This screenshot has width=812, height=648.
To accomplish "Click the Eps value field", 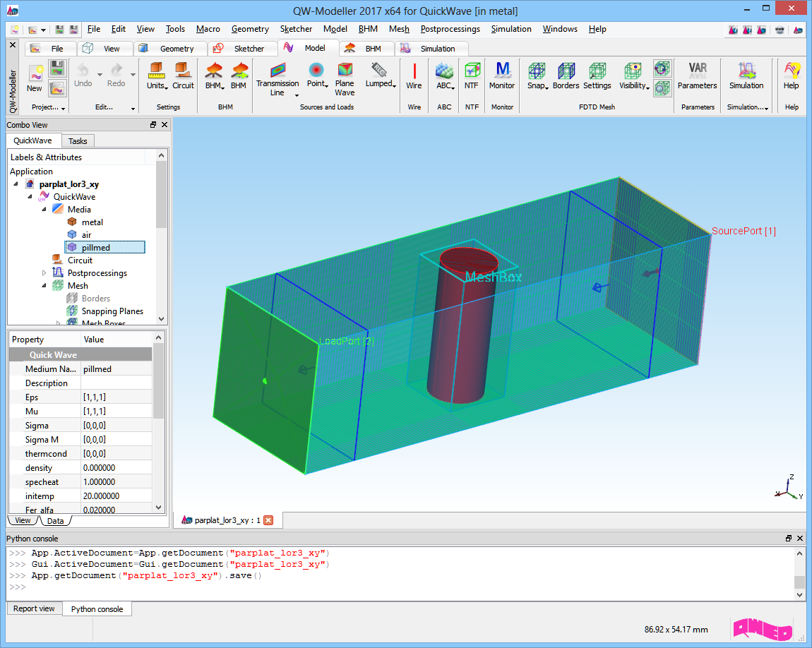I will click(x=116, y=397).
